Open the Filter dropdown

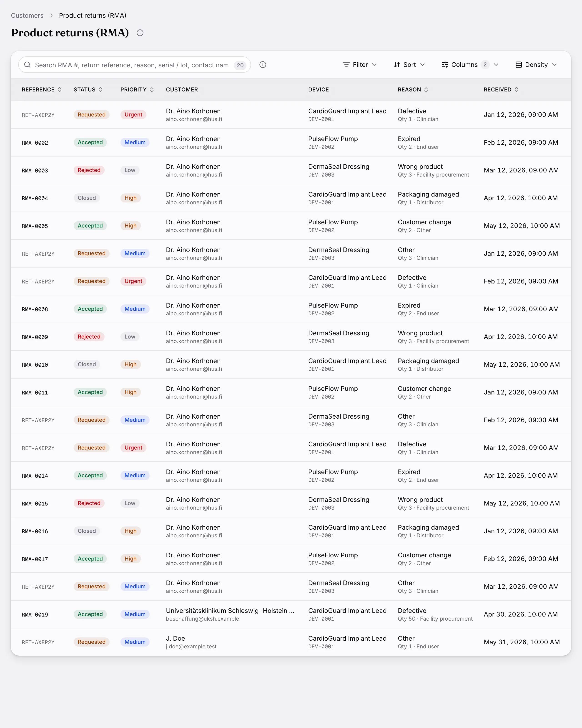(x=360, y=65)
